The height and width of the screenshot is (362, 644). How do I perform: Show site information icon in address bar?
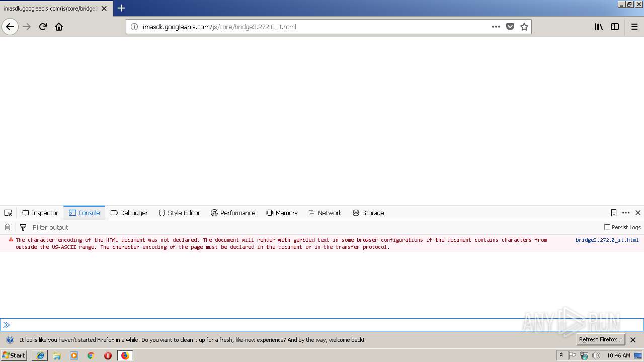point(134,27)
